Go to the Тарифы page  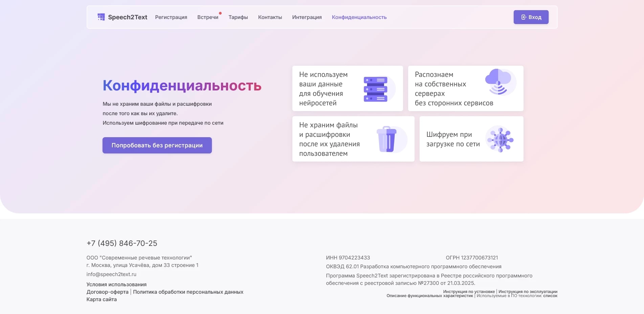(238, 17)
